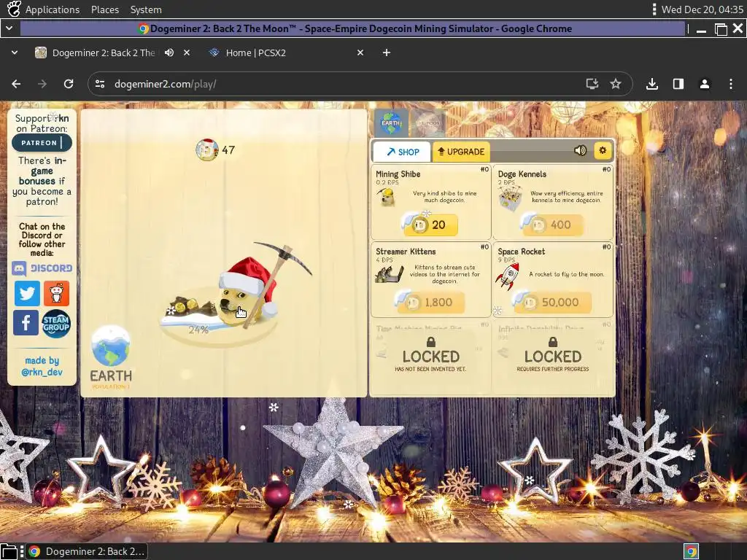This screenshot has height=560, width=747.
Task: Select the Moon planet tab
Action: (x=427, y=122)
